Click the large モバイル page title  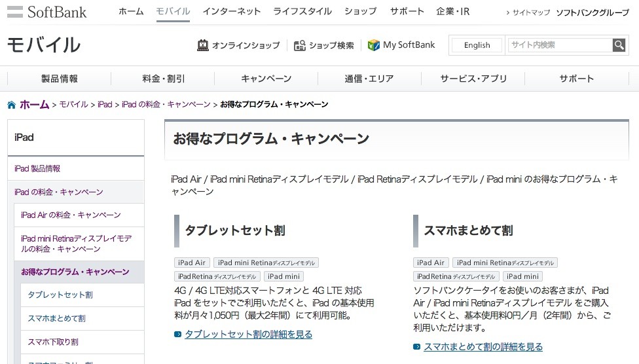click(44, 45)
